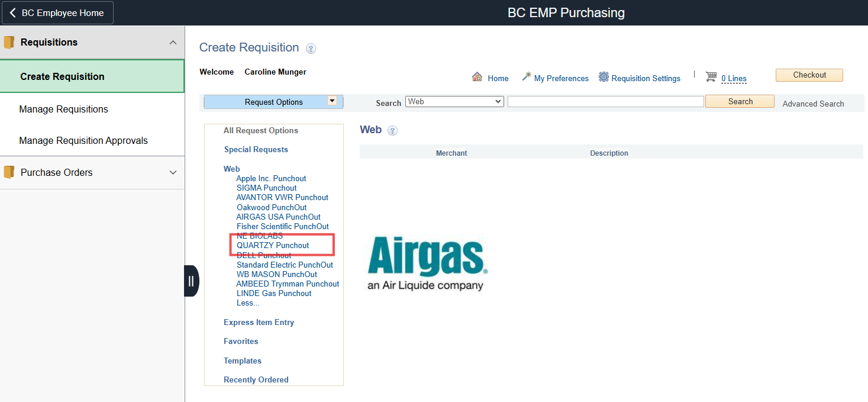Click the Merchant column header
The height and width of the screenshot is (402, 868).
click(451, 153)
